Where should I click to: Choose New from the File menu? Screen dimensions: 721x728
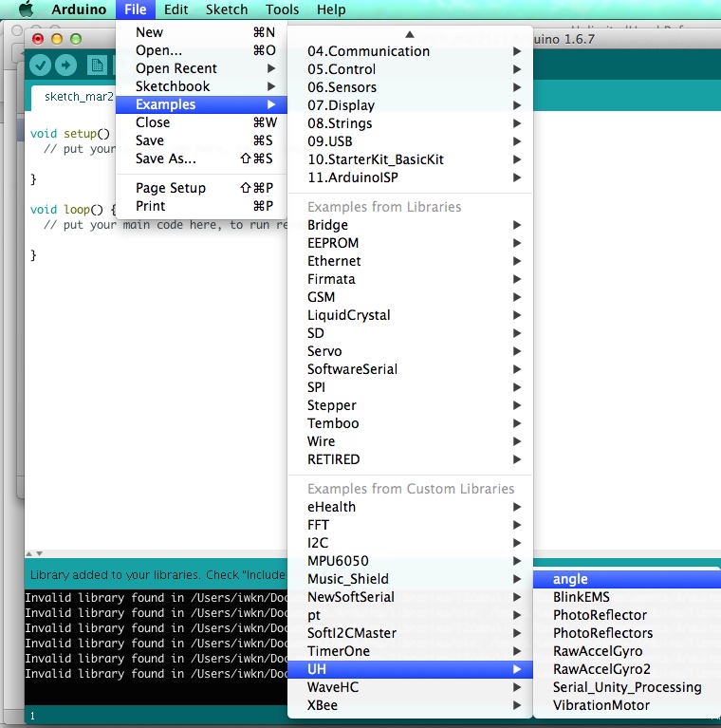pos(201,32)
